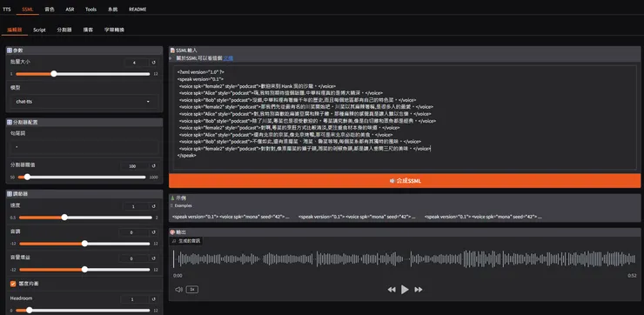Select the SSML top tab

(x=28, y=9)
